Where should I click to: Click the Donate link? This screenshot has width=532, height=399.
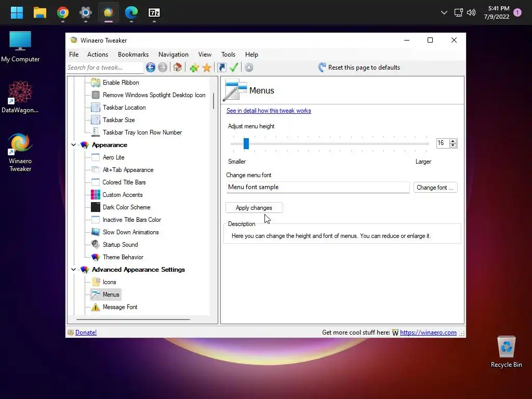[86, 332]
